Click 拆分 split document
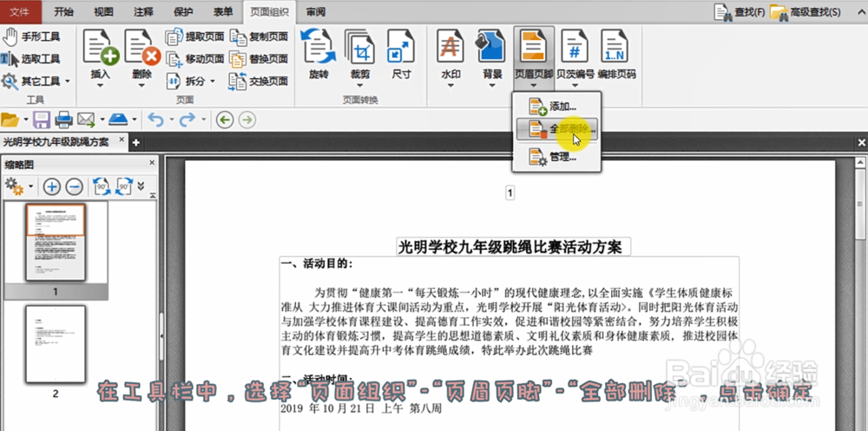868x431 pixels. [x=190, y=82]
